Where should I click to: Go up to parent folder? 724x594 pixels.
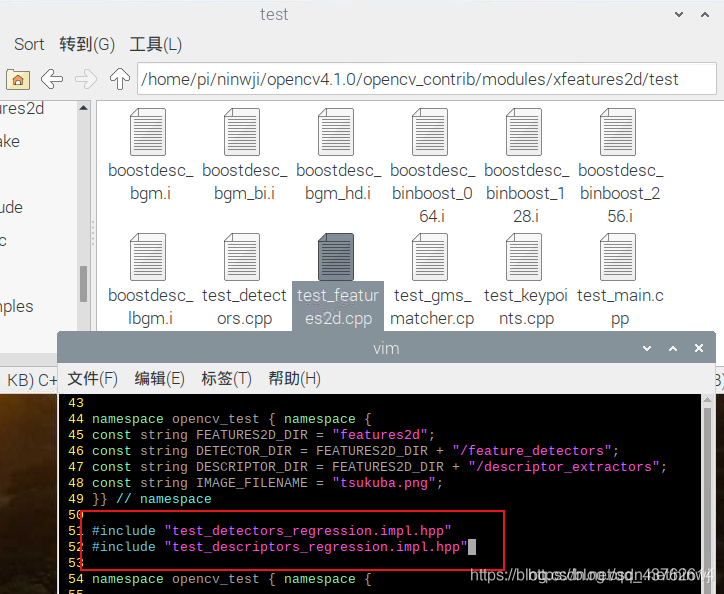(x=120, y=79)
